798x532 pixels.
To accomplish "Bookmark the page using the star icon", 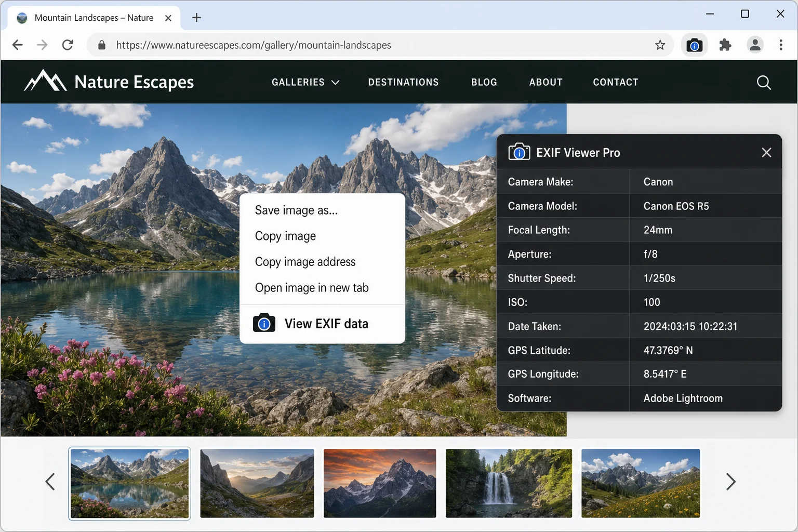I will 660,45.
